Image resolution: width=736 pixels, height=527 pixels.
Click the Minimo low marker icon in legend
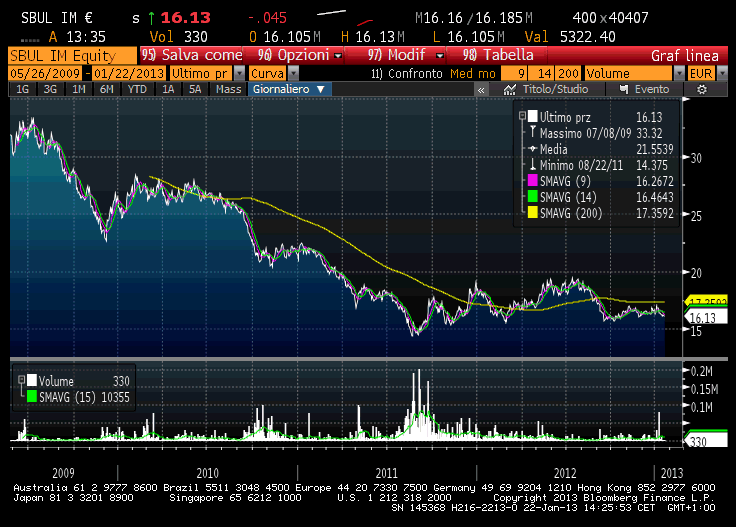pyautogui.click(x=533, y=165)
